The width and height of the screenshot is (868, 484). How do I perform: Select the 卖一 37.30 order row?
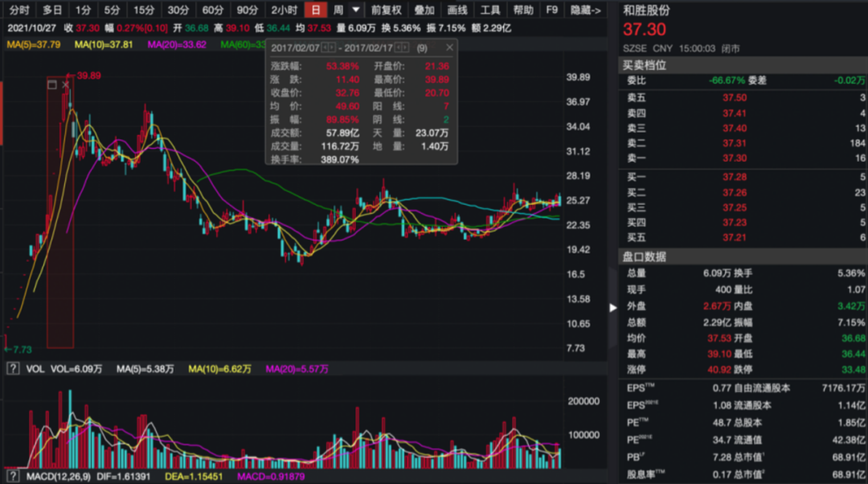tap(743, 158)
